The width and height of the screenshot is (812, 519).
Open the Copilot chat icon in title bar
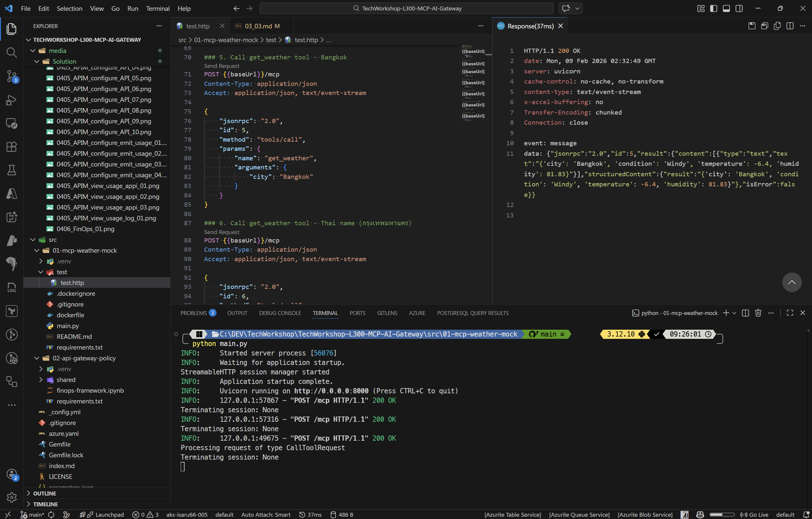pos(566,8)
